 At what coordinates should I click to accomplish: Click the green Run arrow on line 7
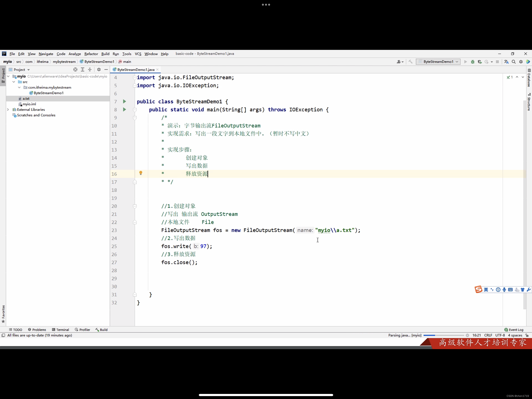click(x=124, y=101)
